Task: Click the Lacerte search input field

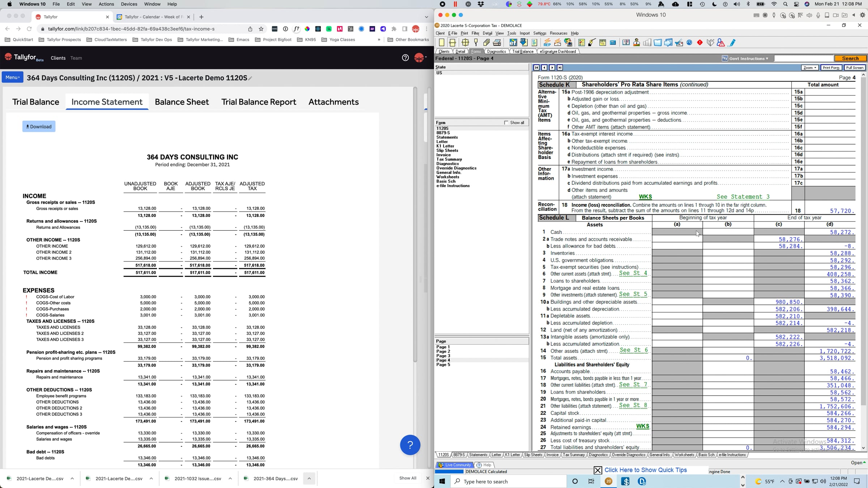Action: pos(803,59)
